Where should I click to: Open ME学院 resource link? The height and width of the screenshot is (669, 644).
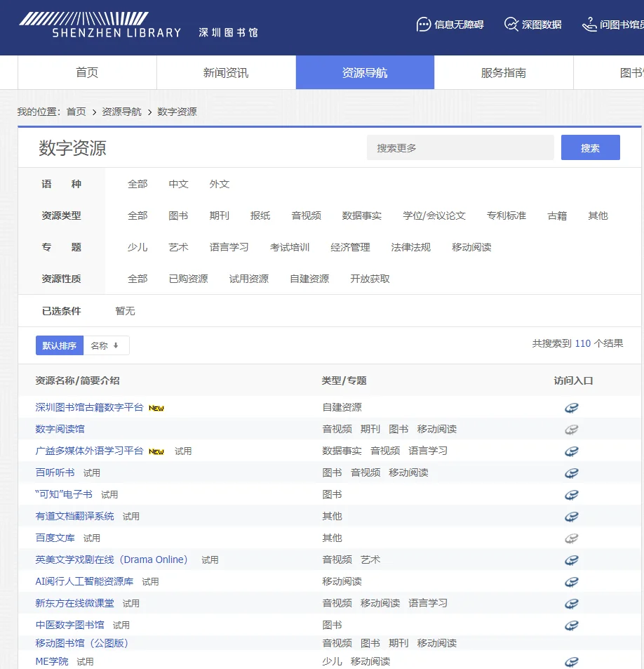click(x=52, y=661)
